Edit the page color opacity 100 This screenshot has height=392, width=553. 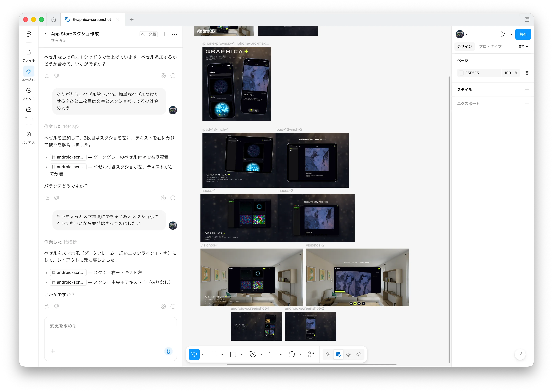click(x=507, y=73)
